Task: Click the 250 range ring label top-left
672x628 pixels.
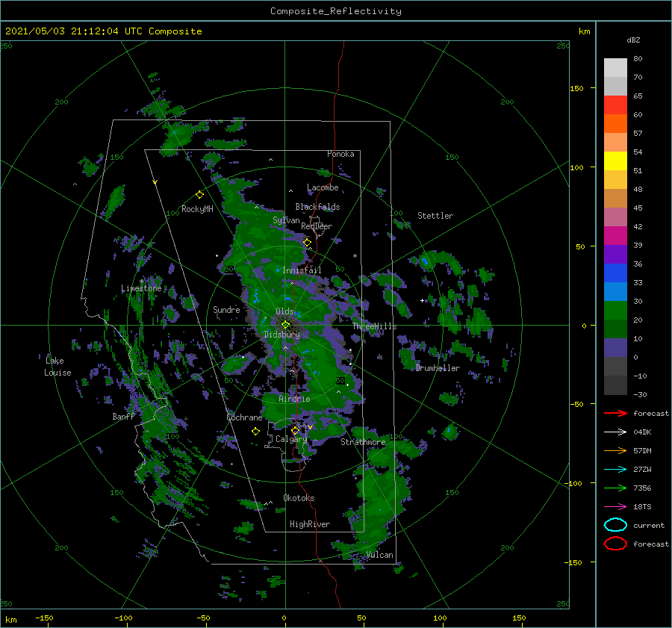Action: pos(7,46)
